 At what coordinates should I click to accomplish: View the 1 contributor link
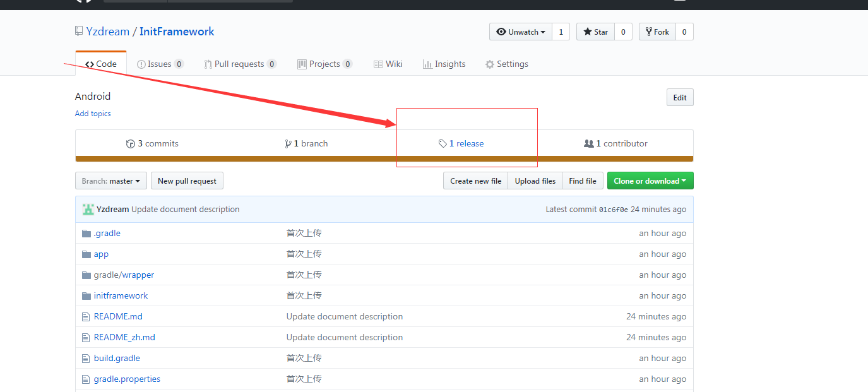coord(616,144)
